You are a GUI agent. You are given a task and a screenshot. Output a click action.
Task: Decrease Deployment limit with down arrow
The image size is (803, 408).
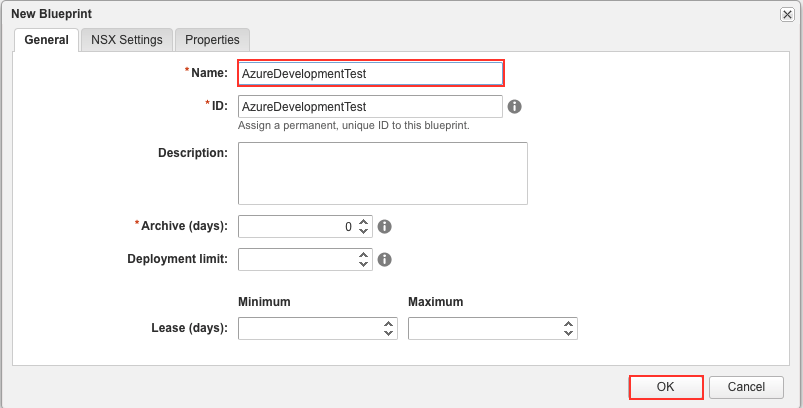[364, 264]
